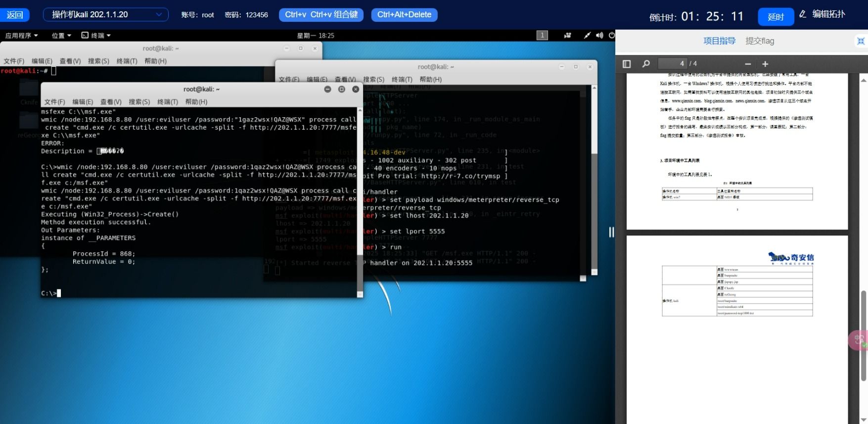Click 'Method execution successful.' line
This screenshot has height=424, width=868.
point(96,222)
